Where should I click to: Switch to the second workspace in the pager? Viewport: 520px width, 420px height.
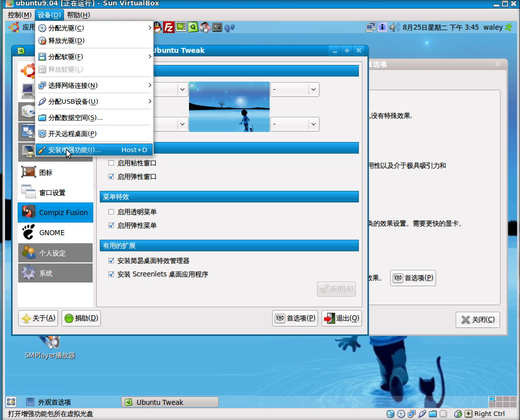point(499,399)
